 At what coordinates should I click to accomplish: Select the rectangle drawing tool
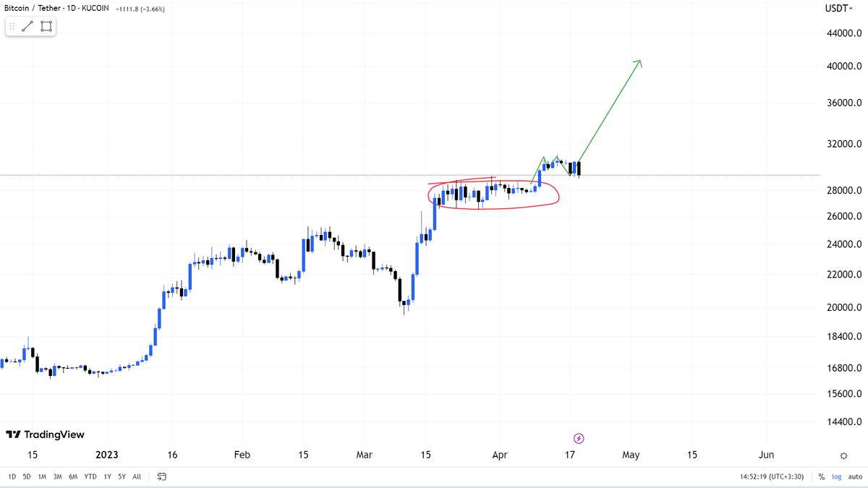[46, 27]
